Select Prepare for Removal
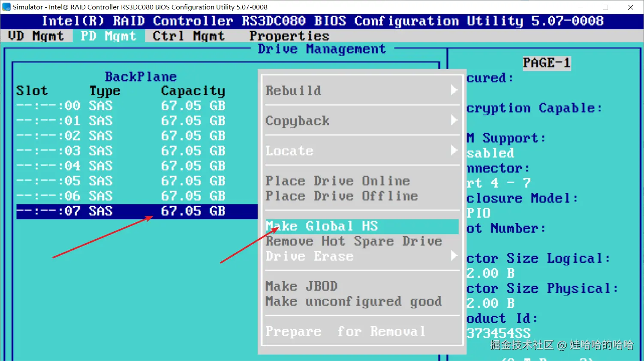 click(x=346, y=331)
